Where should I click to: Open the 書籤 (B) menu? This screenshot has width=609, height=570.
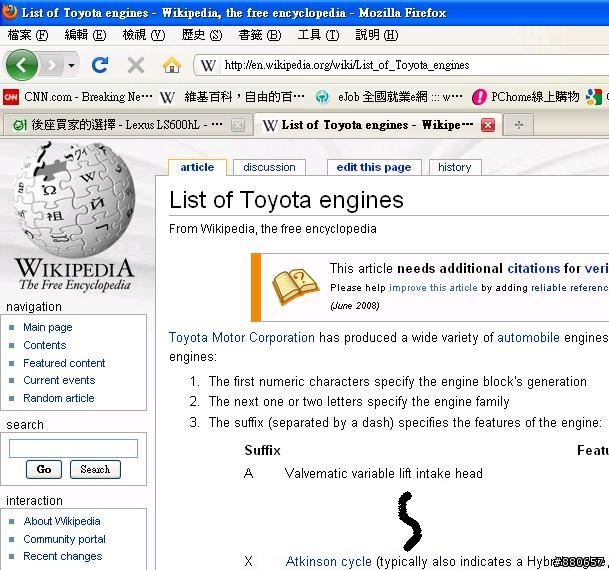260,35
